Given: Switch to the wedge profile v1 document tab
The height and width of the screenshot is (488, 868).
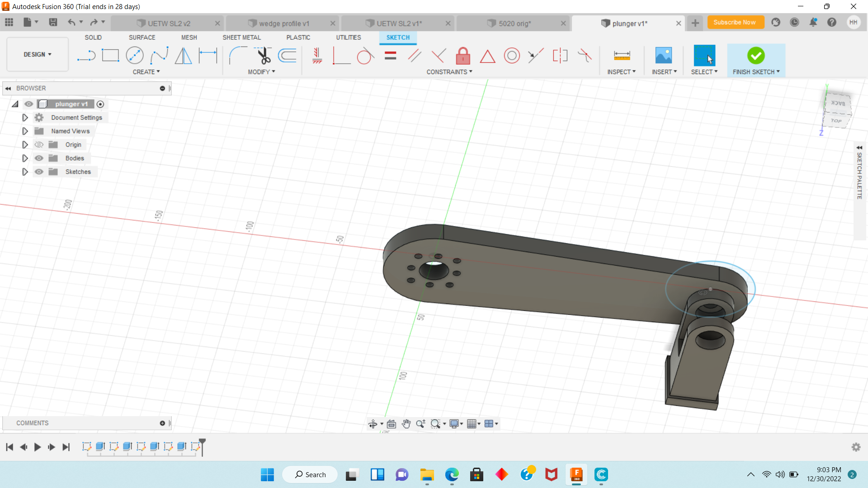Looking at the screenshot, I should point(284,23).
